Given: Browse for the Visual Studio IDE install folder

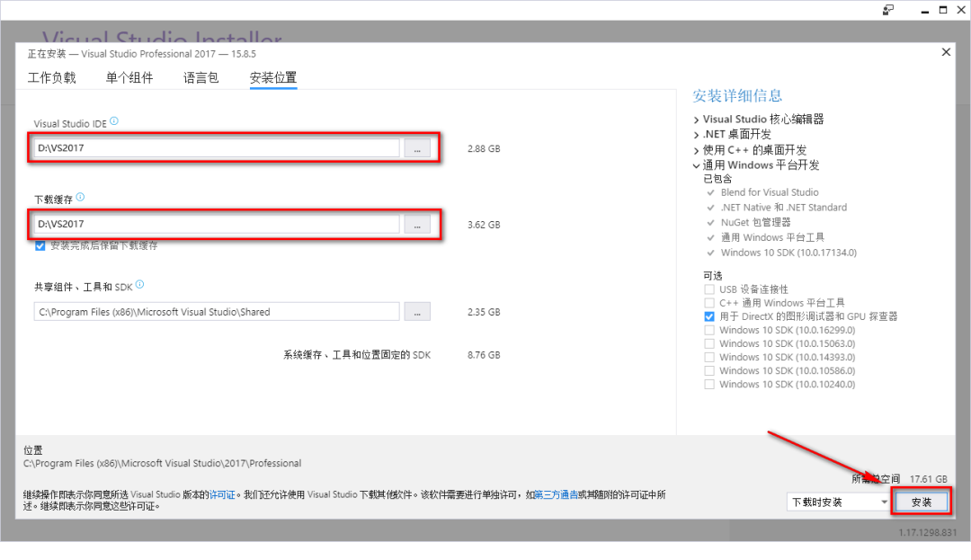Looking at the screenshot, I should 417,148.
